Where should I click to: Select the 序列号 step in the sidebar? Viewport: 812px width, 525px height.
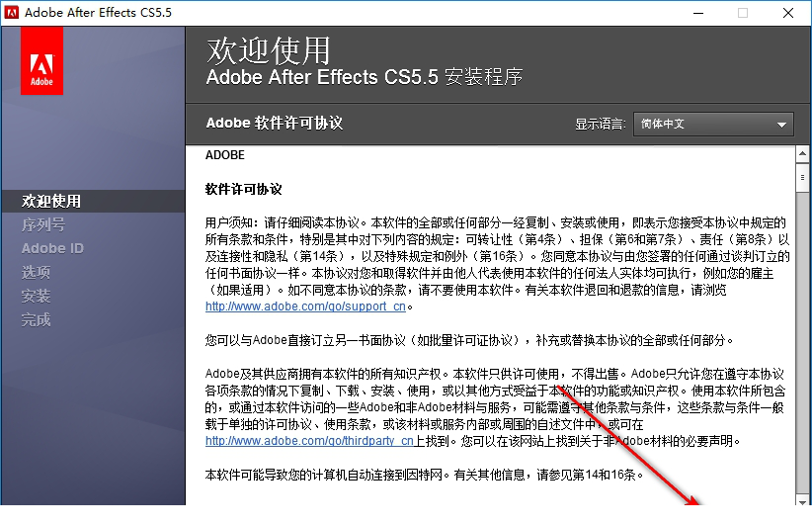[x=43, y=224]
